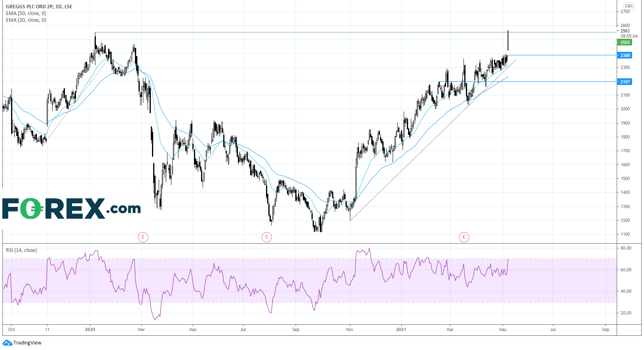Click the 80.00 level on the RSI scale
The image size is (644, 350).
(626, 248)
